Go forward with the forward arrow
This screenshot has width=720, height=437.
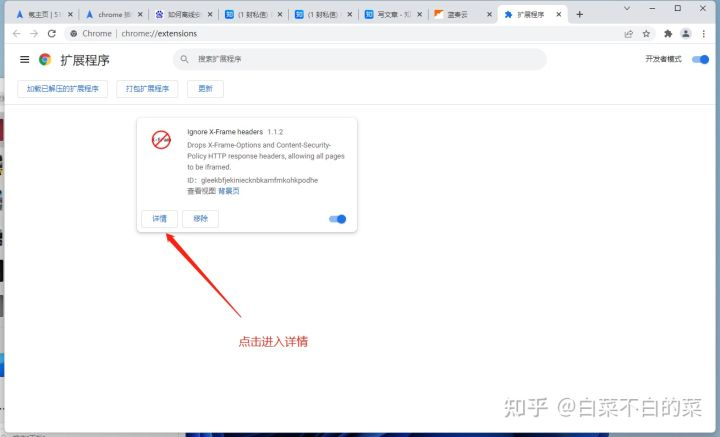(34, 34)
